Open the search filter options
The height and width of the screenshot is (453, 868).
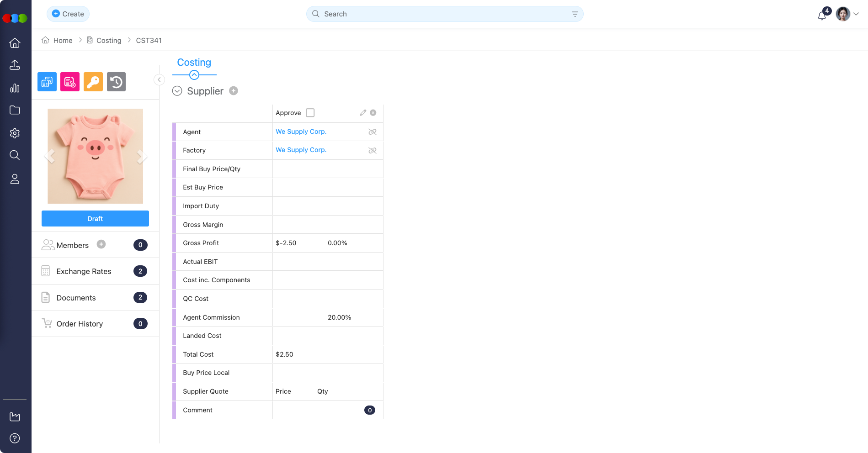[x=575, y=14]
